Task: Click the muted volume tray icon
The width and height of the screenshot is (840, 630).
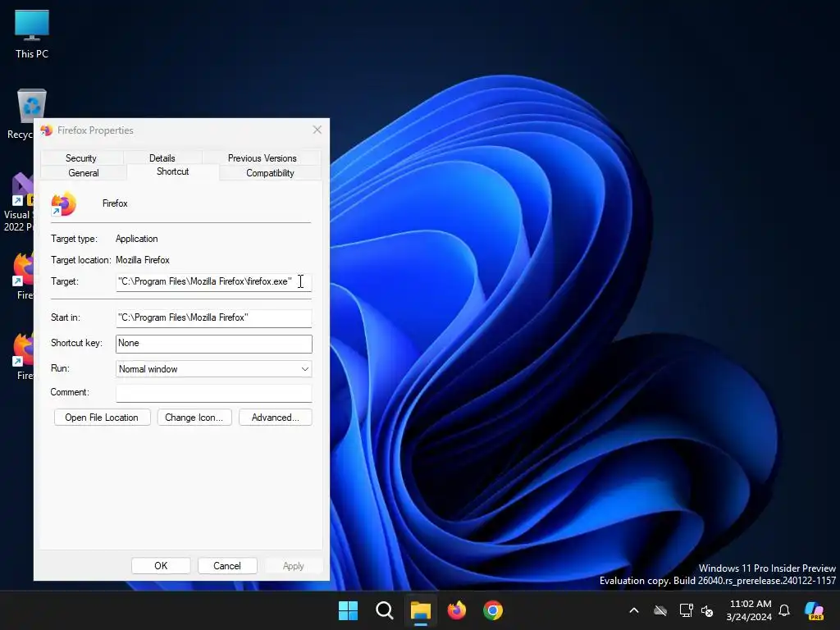Action: [707, 610]
